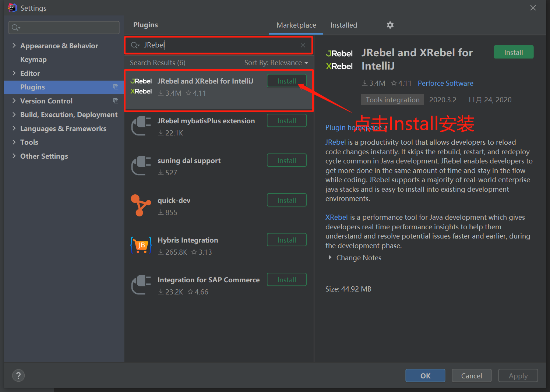The height and width of the screenshot is (392, 550).
Task: Click the Size: 44.92 MB text
Action: [348, 289]
